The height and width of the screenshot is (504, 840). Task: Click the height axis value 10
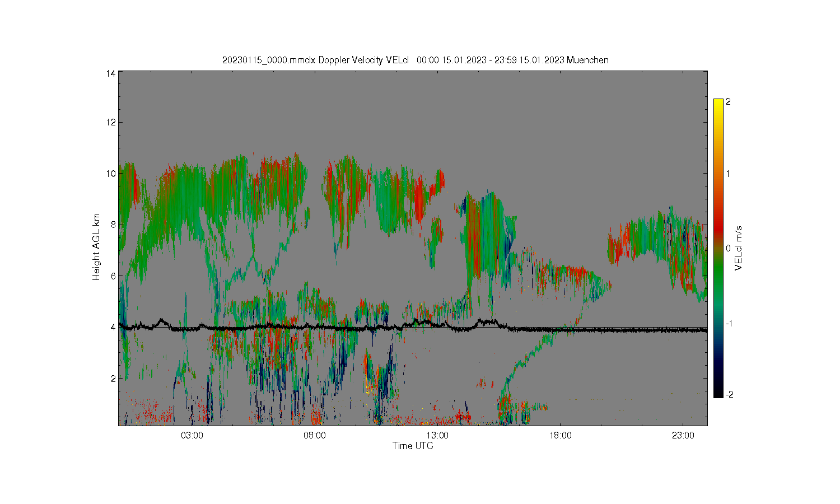click(x=111, y=174)
